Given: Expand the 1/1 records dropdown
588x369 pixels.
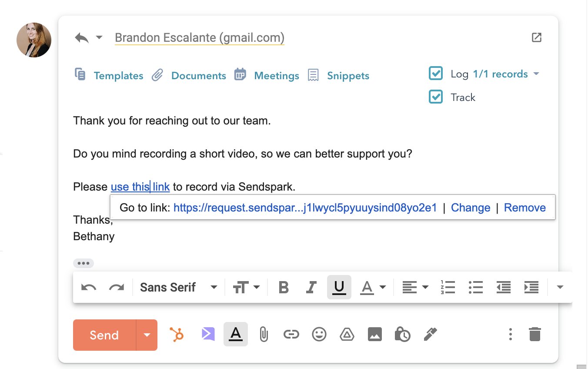Looking at the screenshot, I should 506,74.
